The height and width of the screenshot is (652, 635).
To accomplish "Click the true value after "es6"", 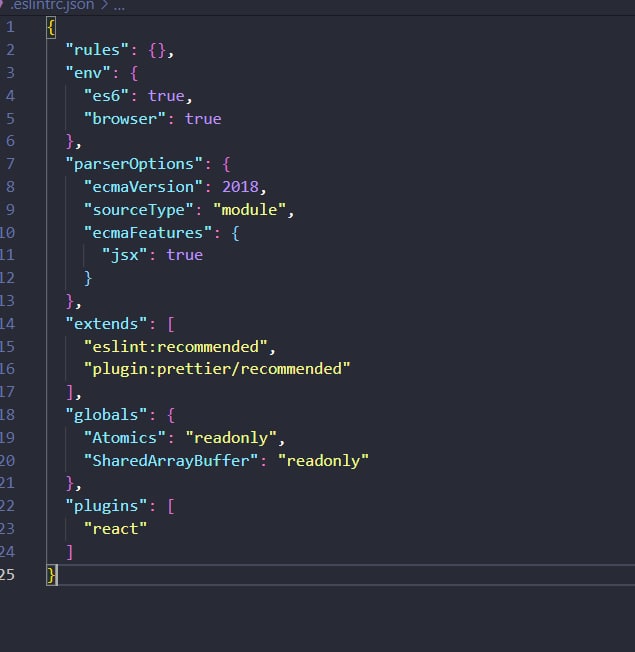I will [166, 96].
